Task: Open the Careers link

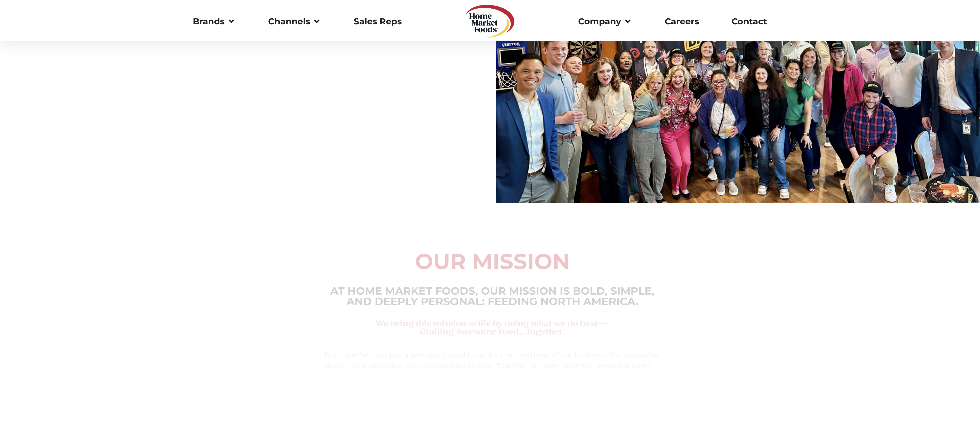Action: [x=681, y=21]
